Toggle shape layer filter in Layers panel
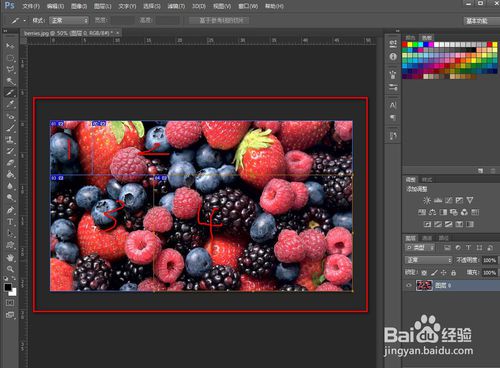 pyautogui.click(x=479, y=248)
